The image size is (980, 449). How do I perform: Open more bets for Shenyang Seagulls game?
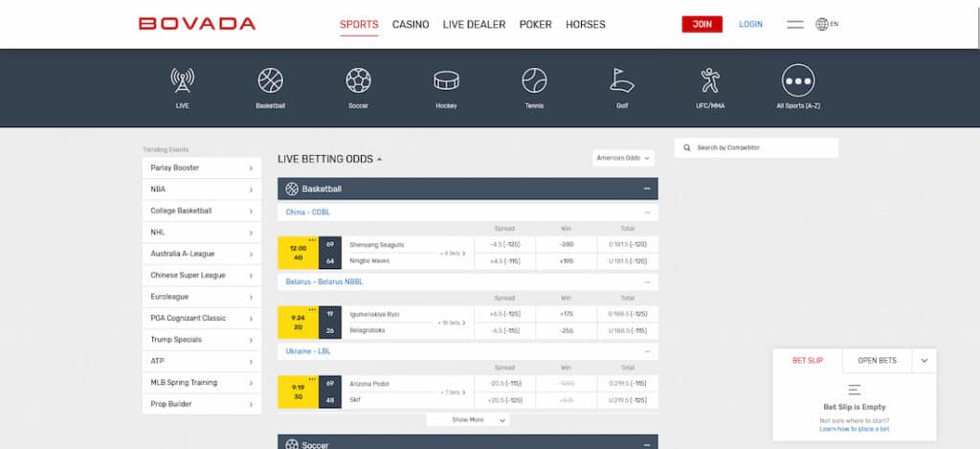tap(453, 254)
